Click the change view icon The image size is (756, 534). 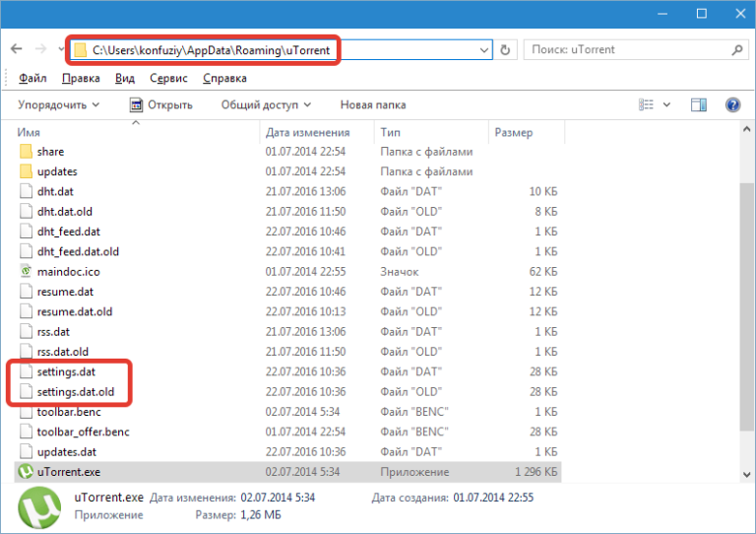coord(646,104)
